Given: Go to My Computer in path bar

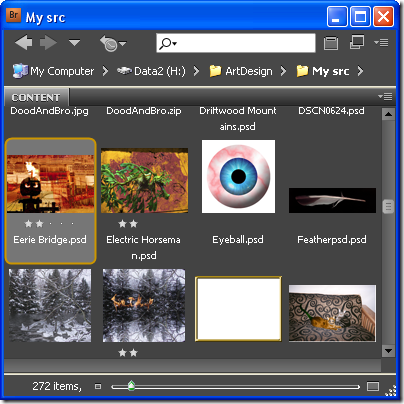Looking at the screenshot, I should point(53,71).
